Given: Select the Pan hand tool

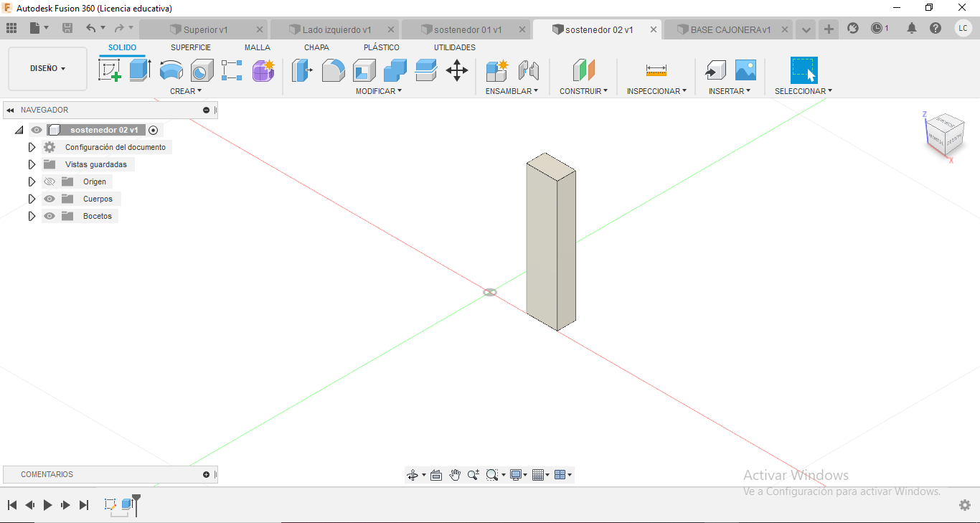Looking at the screenshot, I should tap(455, 475).
